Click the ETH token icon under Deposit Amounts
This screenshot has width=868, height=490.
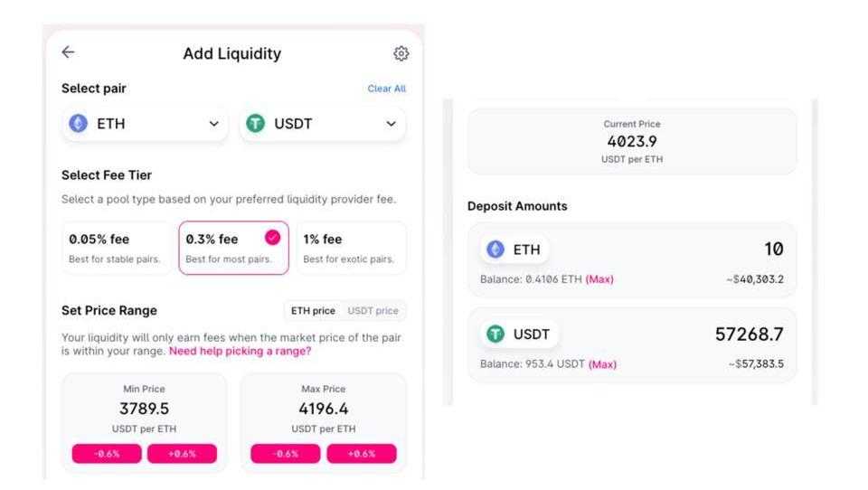click(x=495, y=250)
